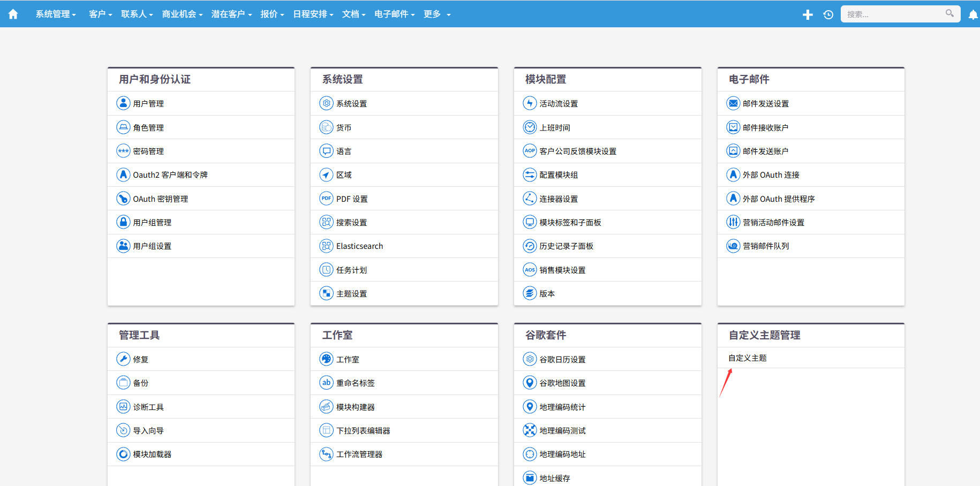Click the OAuth 密钥管理 key icon

point(123,198)
